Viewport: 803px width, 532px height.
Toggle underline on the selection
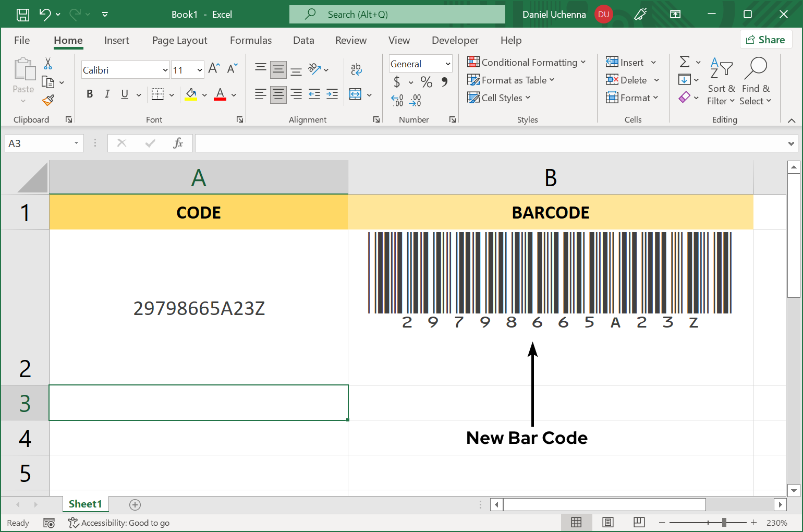pyautogui.click(x=124, y=94)
